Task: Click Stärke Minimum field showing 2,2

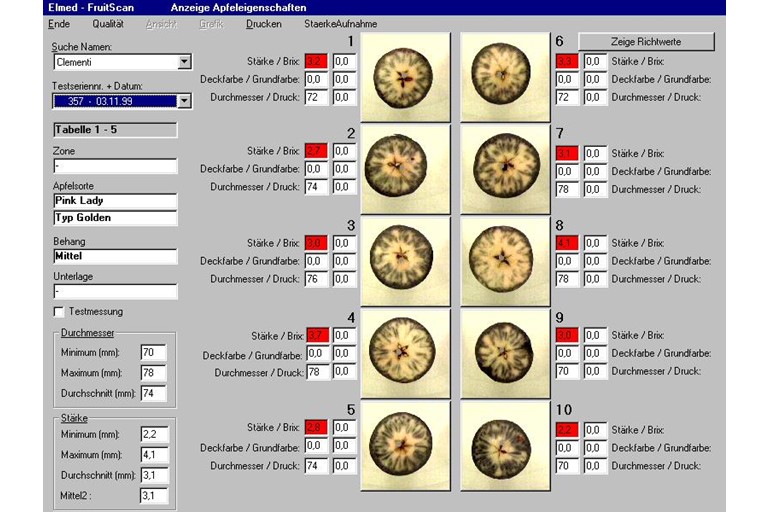Action: tap(154, 434)
